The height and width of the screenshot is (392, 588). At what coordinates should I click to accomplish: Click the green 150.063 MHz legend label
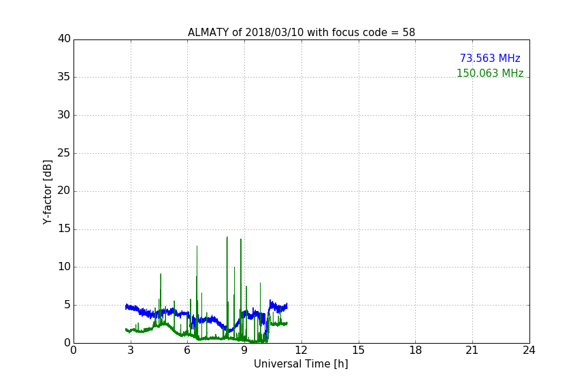click(x=490, y=73)
